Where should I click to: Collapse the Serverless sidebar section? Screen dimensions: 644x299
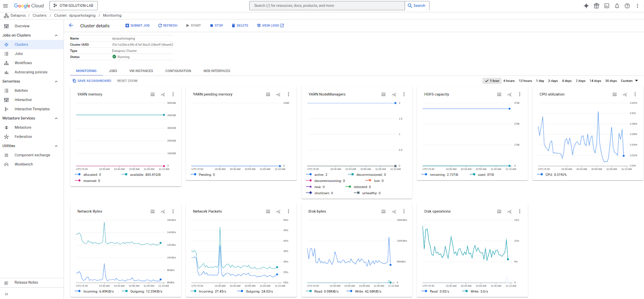tap(56, 82)
